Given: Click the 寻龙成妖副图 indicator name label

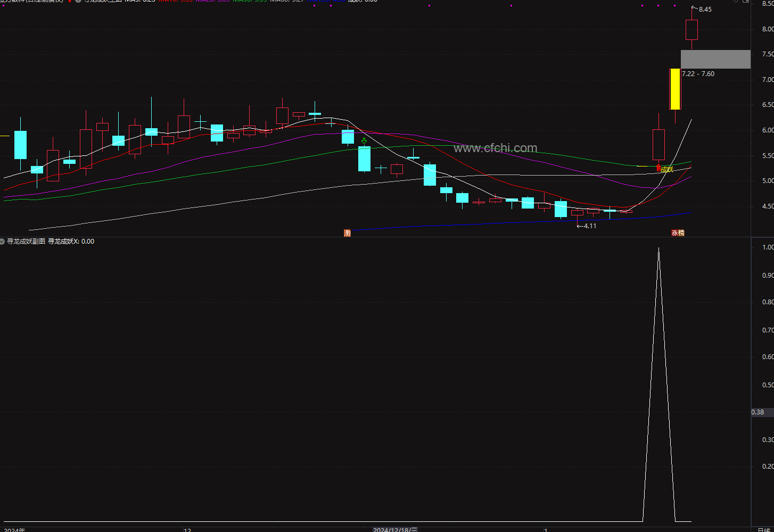Looking at the screenshot, I should [26, 242].
